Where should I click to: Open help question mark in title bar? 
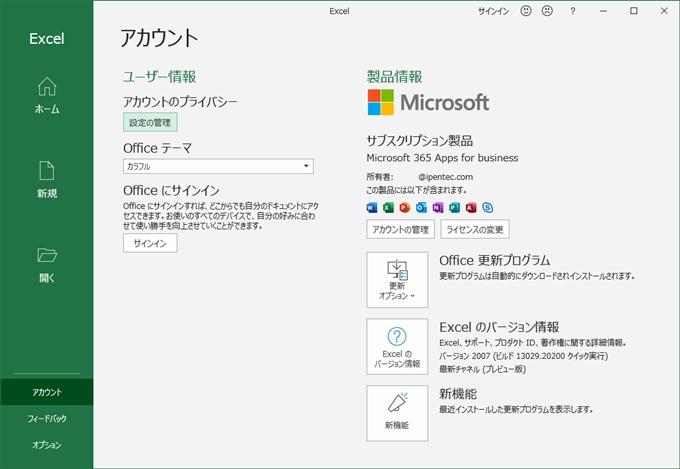pyautogui.click(x=572, y=11)
